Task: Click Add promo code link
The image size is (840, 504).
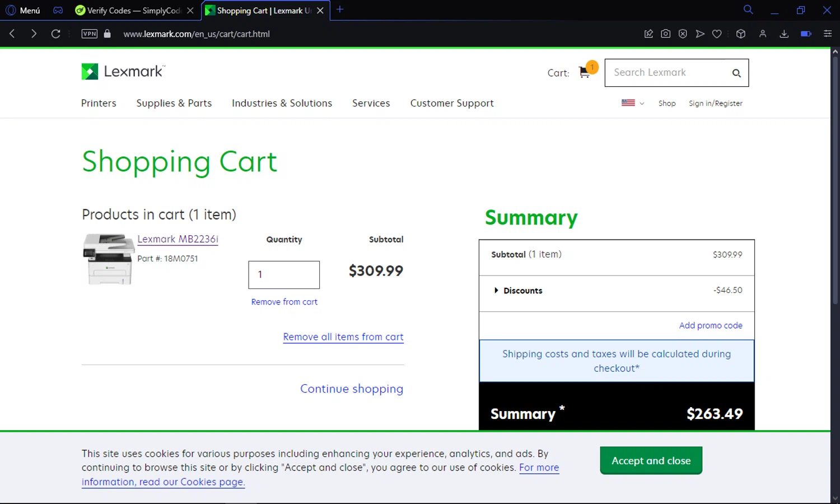Action: tap(711, 325)
